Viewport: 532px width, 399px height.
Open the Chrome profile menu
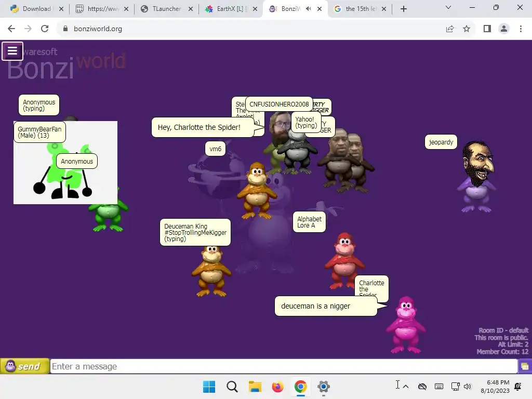click(x=504, y=29)
